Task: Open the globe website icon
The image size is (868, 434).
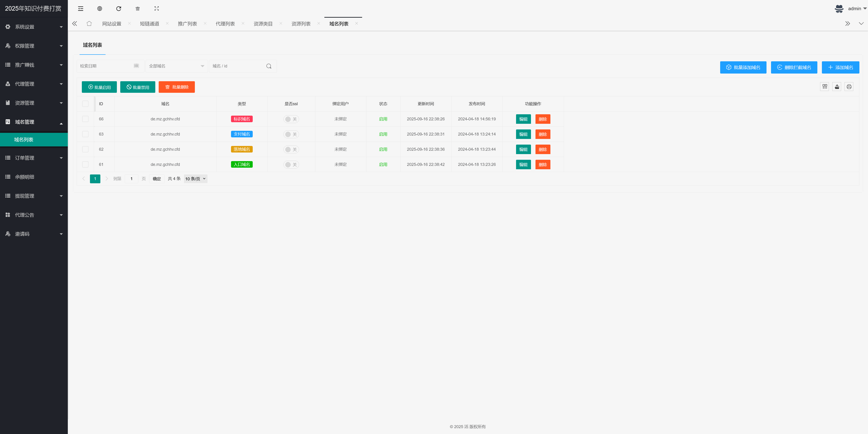Action: click(x=100, y=9)
